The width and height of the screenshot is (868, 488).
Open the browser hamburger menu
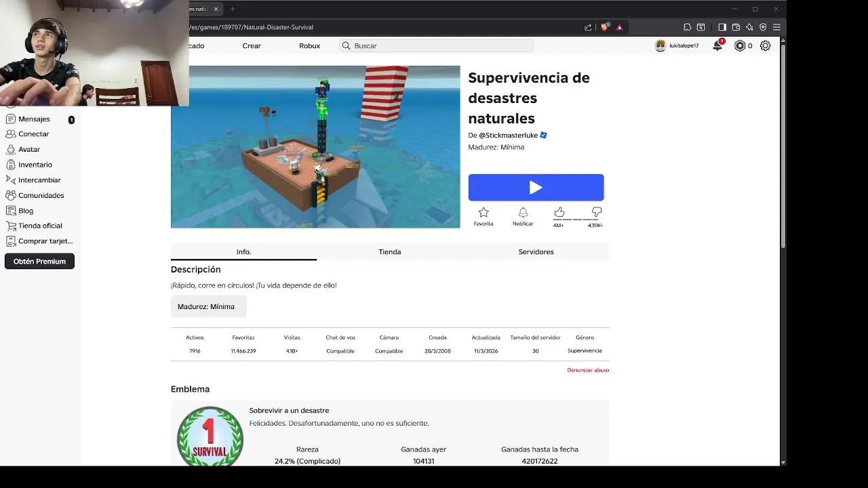(x=777, y=27)
